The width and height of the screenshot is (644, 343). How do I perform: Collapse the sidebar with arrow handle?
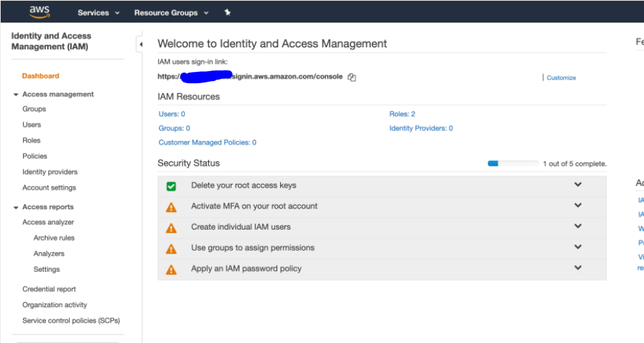click(x=139, y=45)
